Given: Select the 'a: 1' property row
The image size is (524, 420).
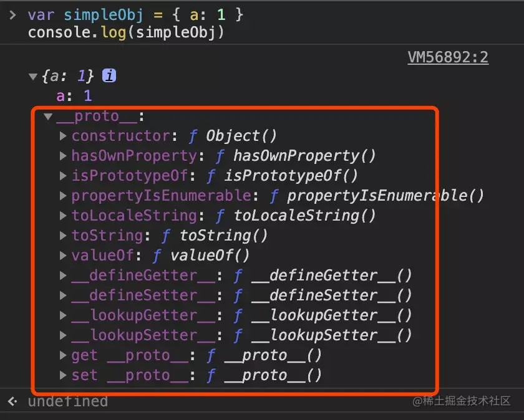Looking at the screenshot, I should point(74,96).
